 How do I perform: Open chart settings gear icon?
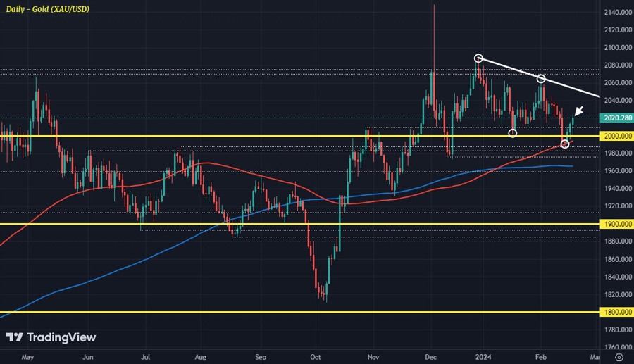pyautogui.click(x=619, y=357)
